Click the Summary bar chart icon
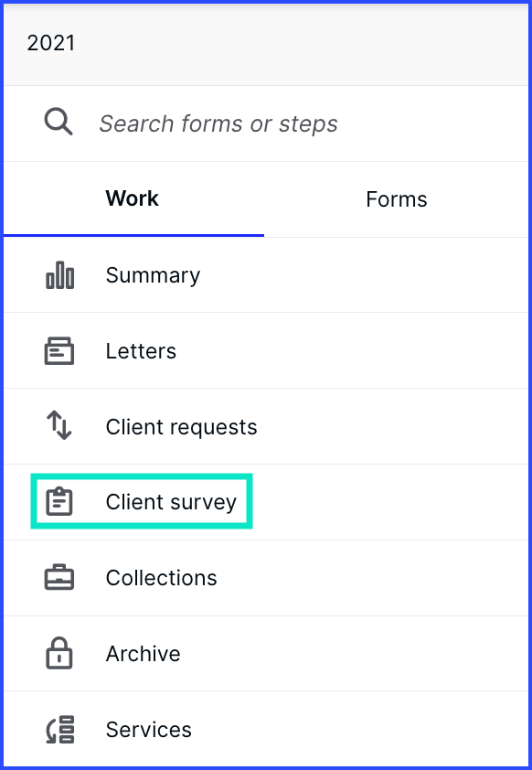 click(59, 275)
